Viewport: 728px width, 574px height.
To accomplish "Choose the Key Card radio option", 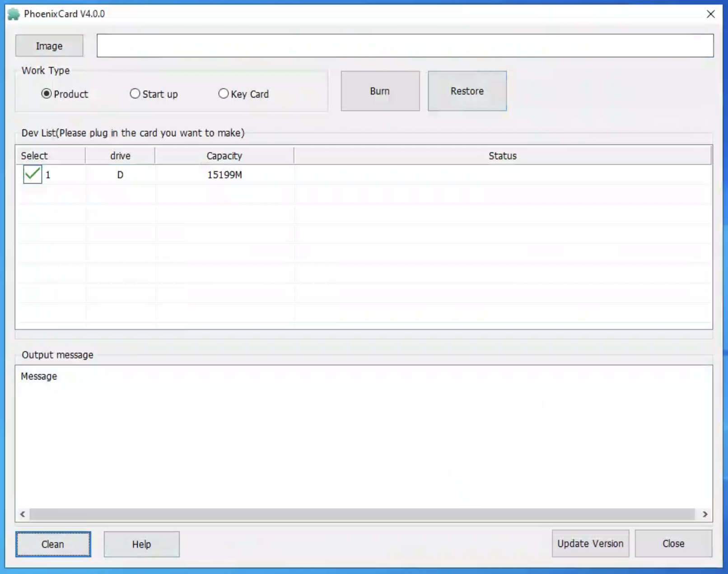I will [224, 94].
